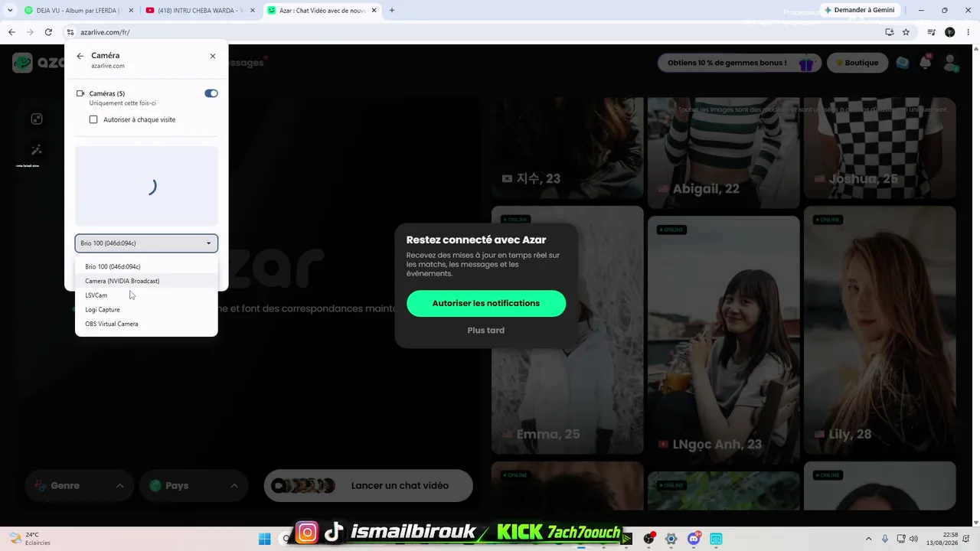The image size is (980, 551).
Task: Go back to the previous page
Action: pos(11,32)
